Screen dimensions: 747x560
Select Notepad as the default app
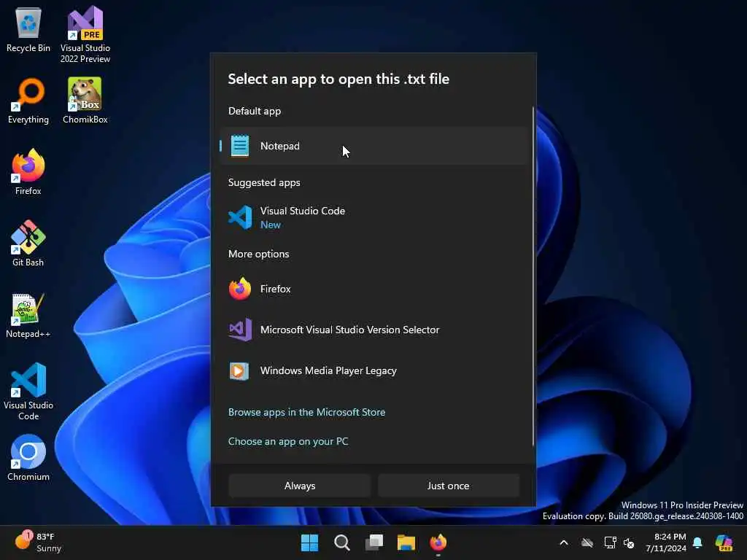tap(374, 146)
